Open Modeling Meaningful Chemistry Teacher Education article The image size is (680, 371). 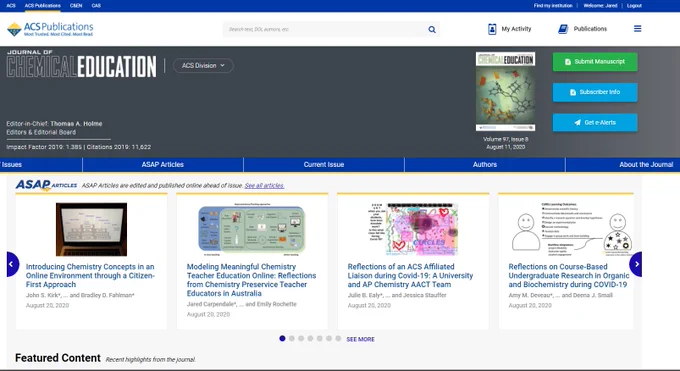[252, 280]
